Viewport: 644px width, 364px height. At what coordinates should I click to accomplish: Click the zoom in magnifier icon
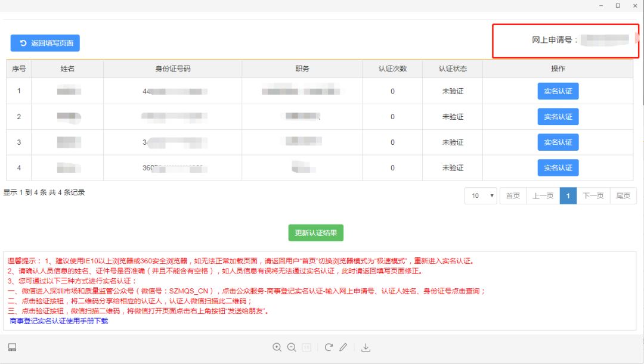tap(277, 347)
